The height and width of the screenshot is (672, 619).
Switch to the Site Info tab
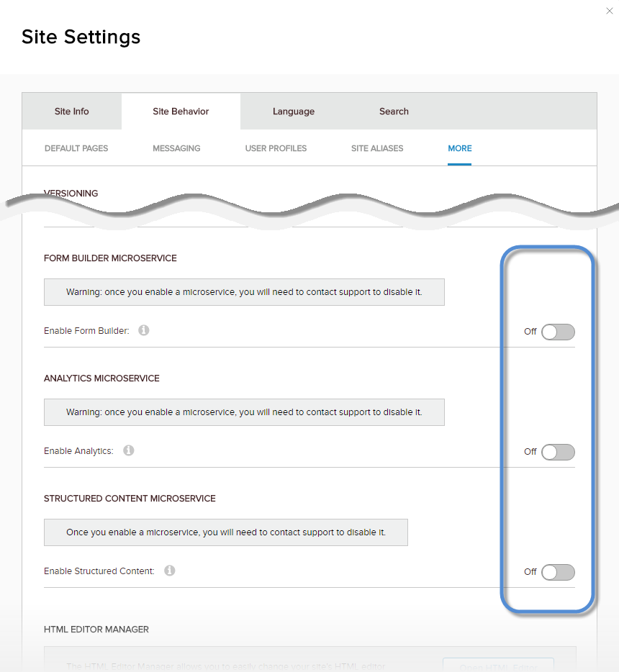(x=72, y=112)
